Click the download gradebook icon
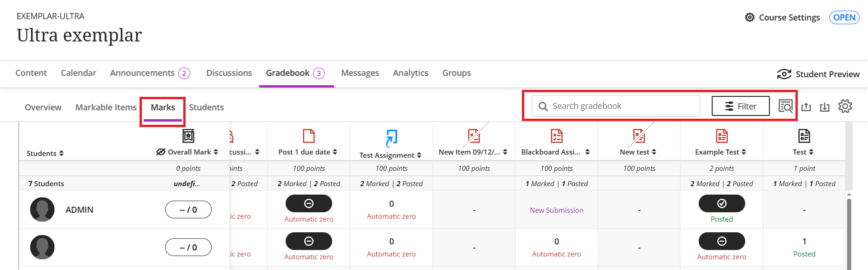868x270 pixels. click(x=825, y=107)
